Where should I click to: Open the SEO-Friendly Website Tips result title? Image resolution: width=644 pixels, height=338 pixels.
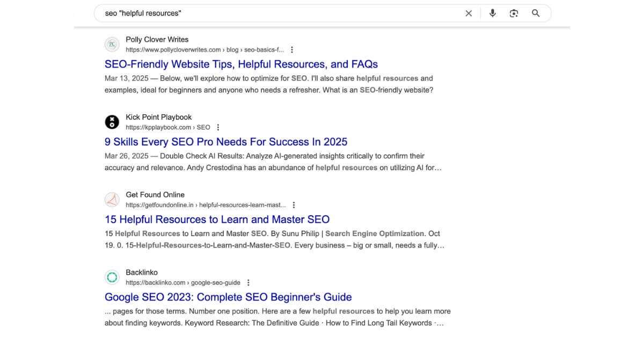pos(241,64)
